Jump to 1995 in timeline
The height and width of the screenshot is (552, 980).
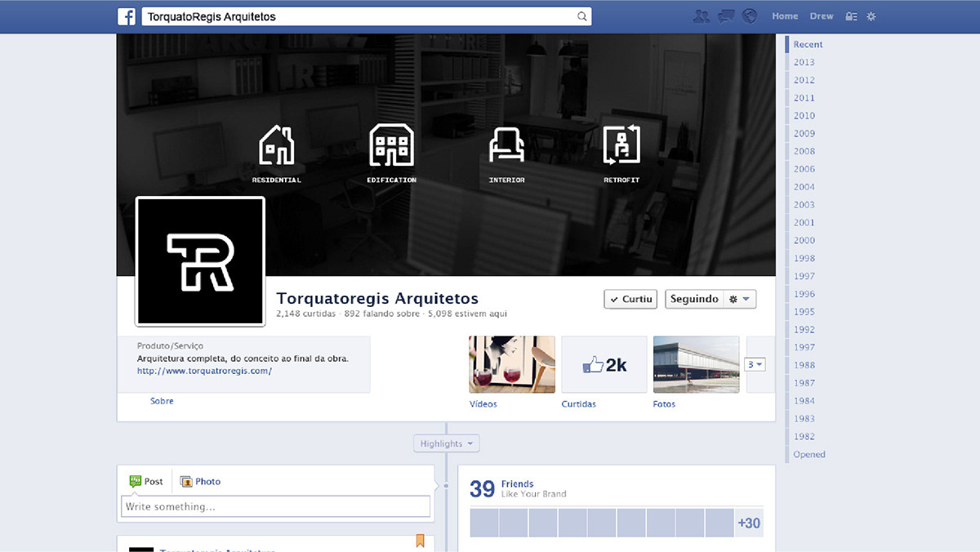pyautogui.click(x=804, y=312)
